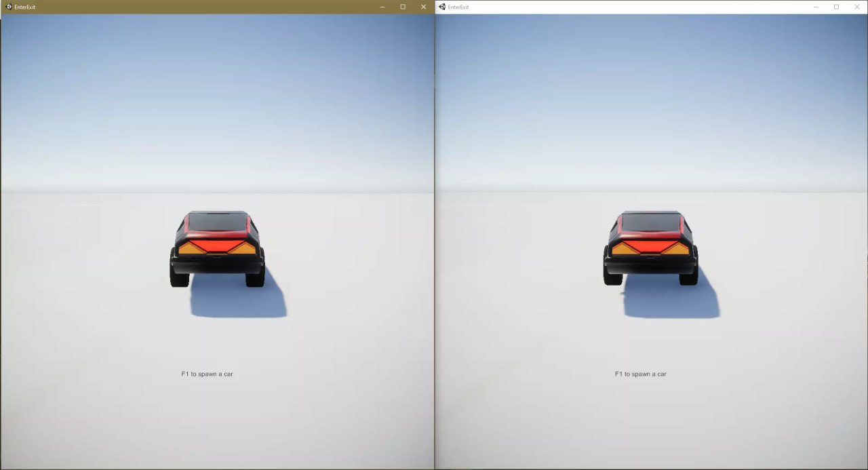Select the car in the left game window
The height and width of the screenshot is (470, 868).
pyautogui.click(x=217, y=248)
